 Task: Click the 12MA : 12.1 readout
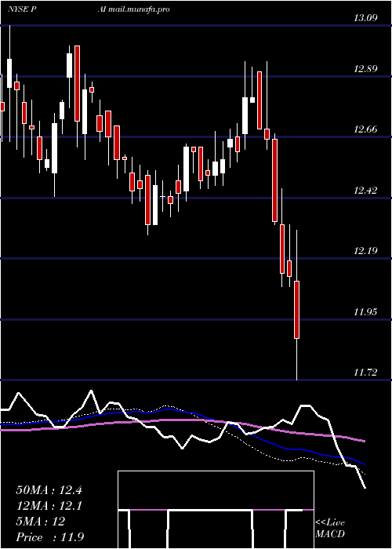tap(49, 506)
